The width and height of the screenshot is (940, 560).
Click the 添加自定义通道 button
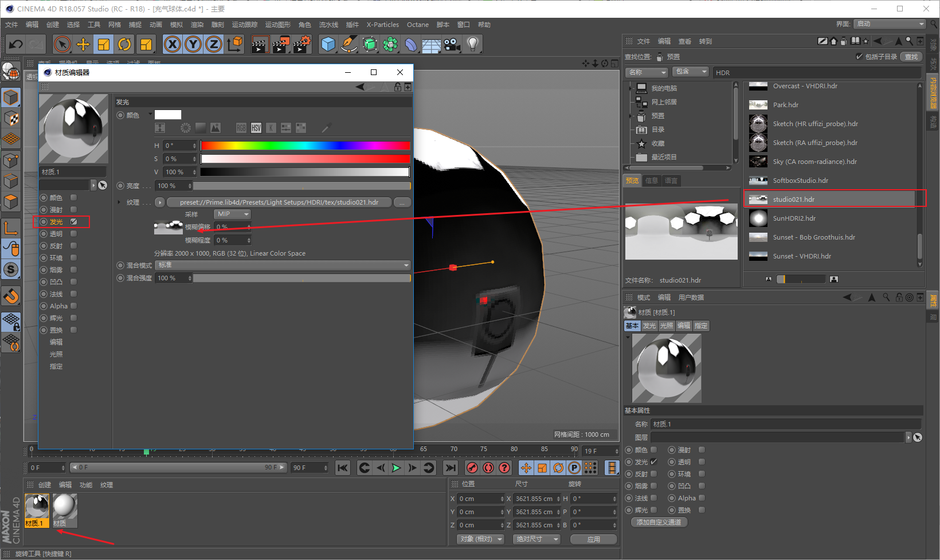point(659,522)
